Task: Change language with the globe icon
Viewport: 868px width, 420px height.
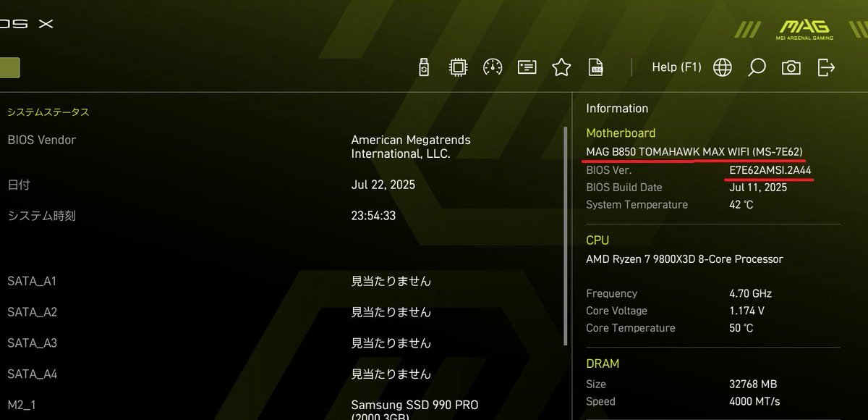Action: coord(722,67)
